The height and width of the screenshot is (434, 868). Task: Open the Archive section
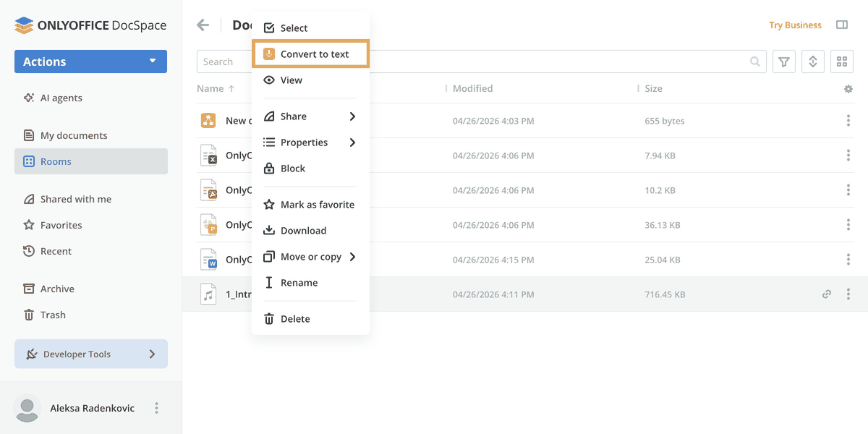pyautogui.click(x=49, y=289)
